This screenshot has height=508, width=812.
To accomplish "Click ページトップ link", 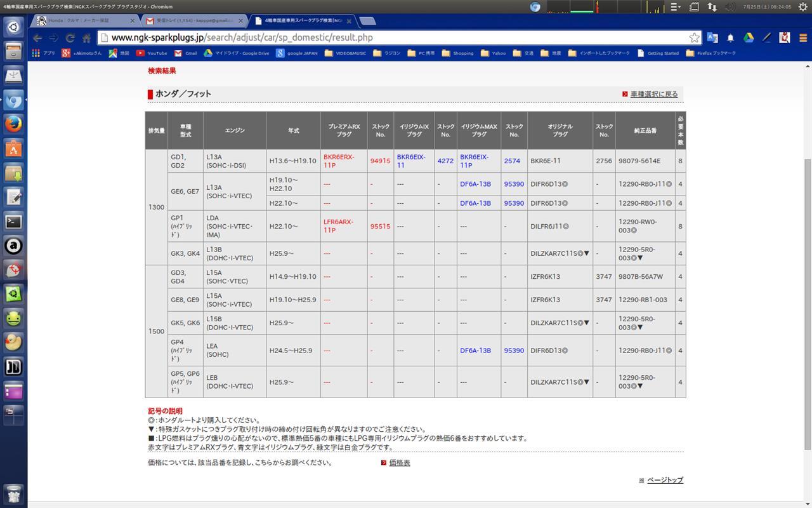I will coord(665,480).
